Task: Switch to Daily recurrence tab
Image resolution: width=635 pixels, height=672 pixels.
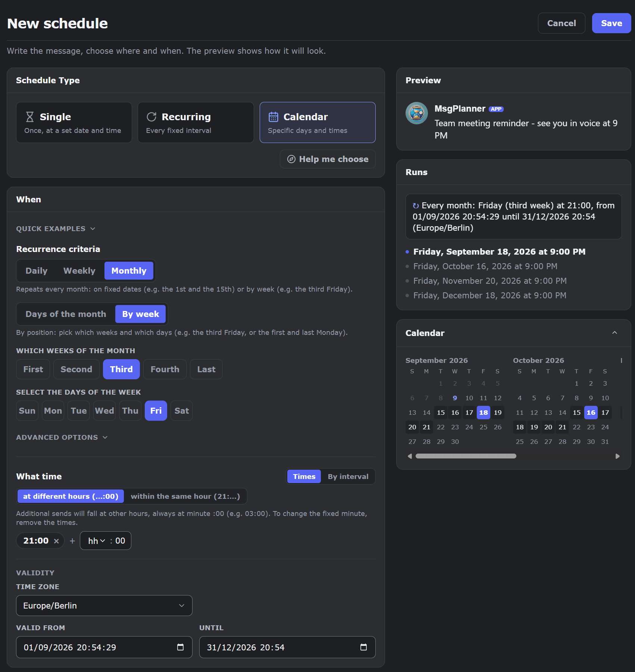Action: (37, 271)
